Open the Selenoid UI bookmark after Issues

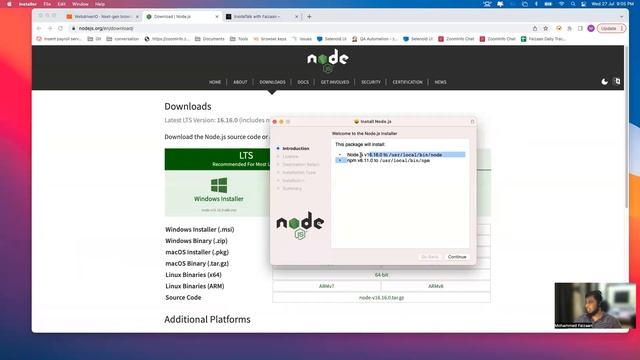click(x=331, y=39)
